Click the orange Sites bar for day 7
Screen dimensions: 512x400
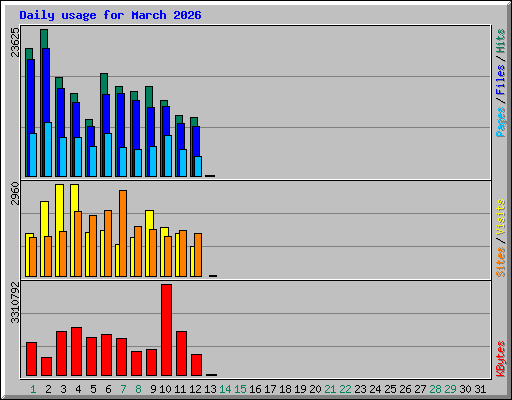click(123, 233)
